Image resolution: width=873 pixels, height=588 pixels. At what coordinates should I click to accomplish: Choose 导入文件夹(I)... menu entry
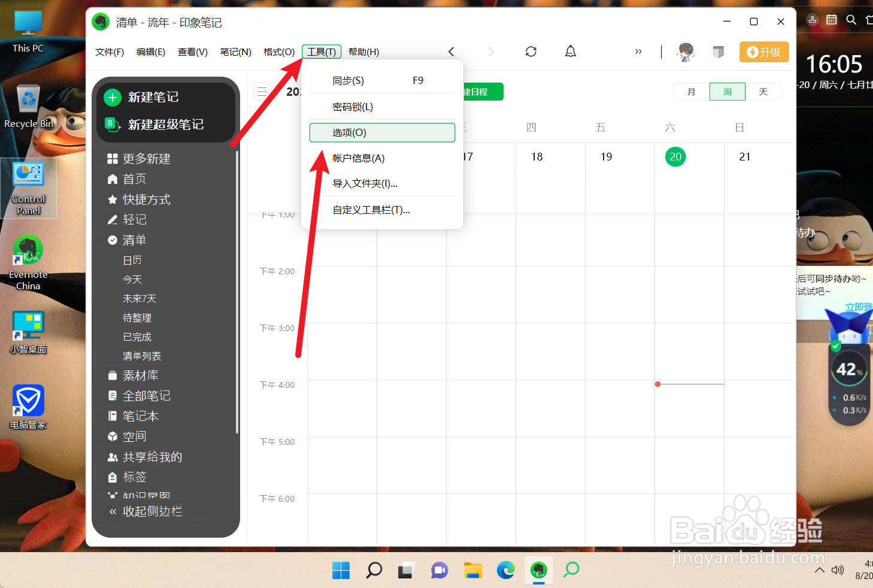382,183
